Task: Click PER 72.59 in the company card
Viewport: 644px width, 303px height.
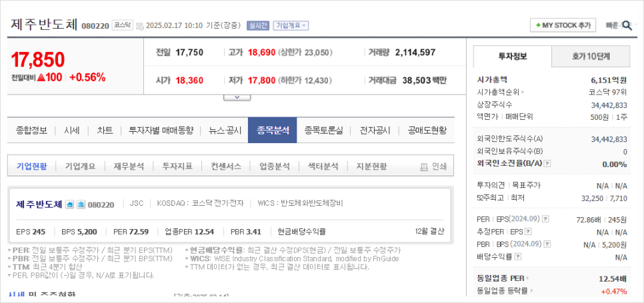Action: coord(131,232)
